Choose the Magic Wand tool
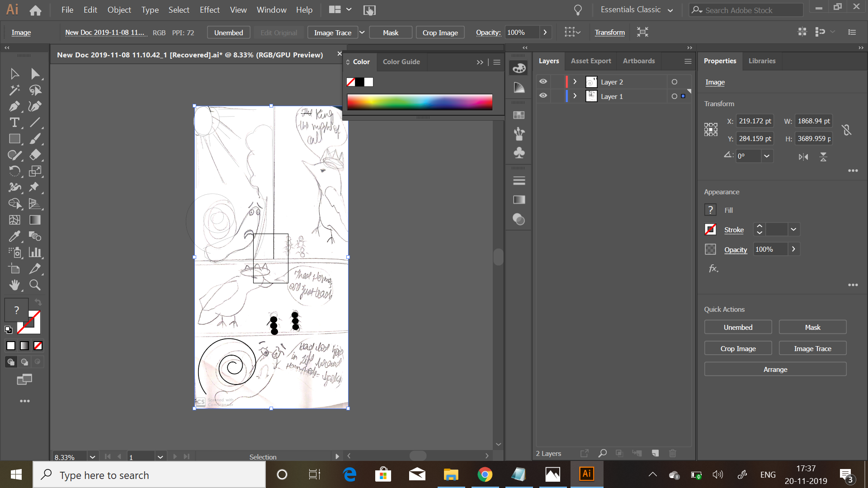Image resolution: width=868 pixels, height=488 pixels. tap(14, 90)
